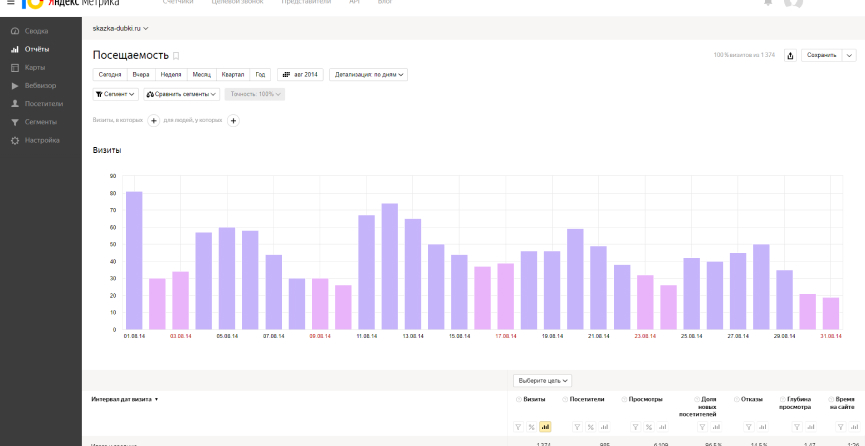Click help icon beside Визиты header

click(x=519, y=399)
